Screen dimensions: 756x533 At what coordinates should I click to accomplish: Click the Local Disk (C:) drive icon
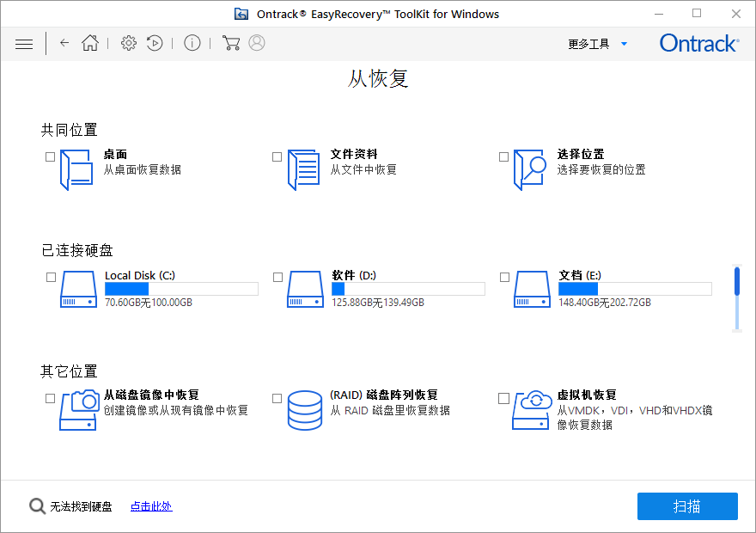tap(78, 289)
